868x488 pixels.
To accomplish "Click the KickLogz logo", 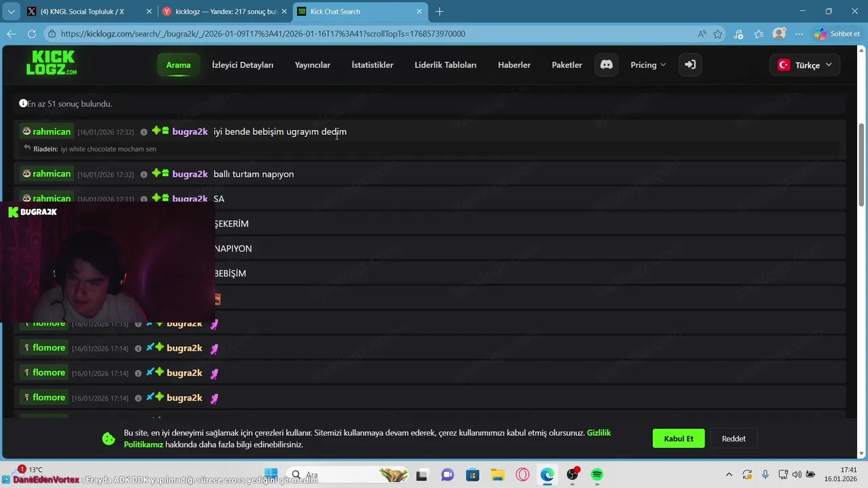I will tap(52, 63).
